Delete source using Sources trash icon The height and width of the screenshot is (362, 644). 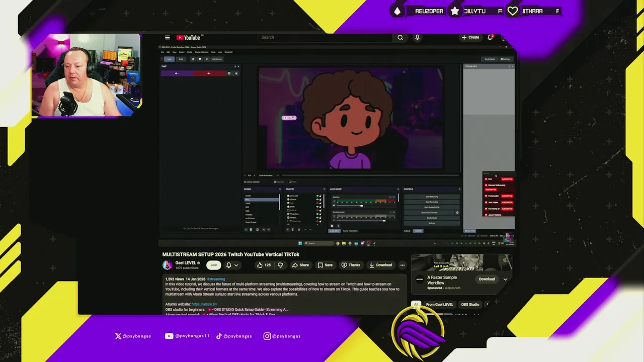tap(293, 230)
